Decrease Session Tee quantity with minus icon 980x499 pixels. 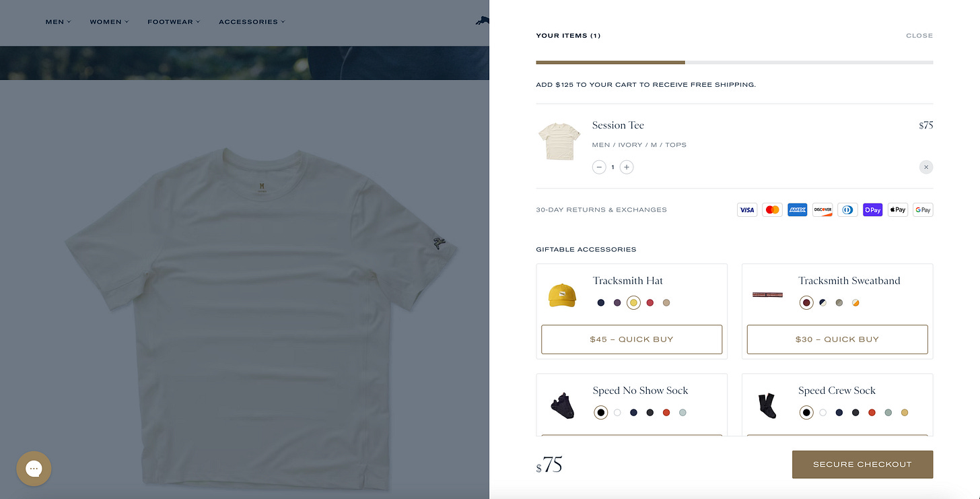pyautogui.click(x=599, y=167)
